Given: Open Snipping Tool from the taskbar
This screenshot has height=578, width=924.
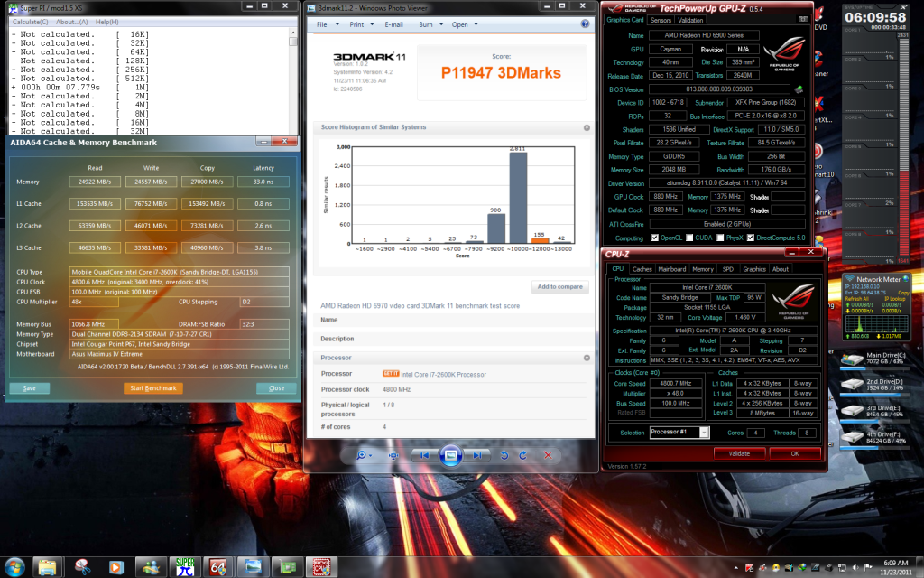Looking at the screenshot, I should coord(82,567).
